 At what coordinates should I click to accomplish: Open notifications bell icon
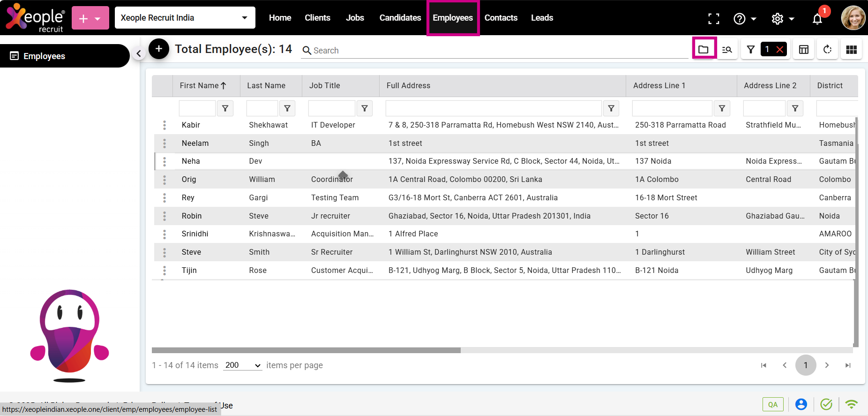click(x=817, y=19)
